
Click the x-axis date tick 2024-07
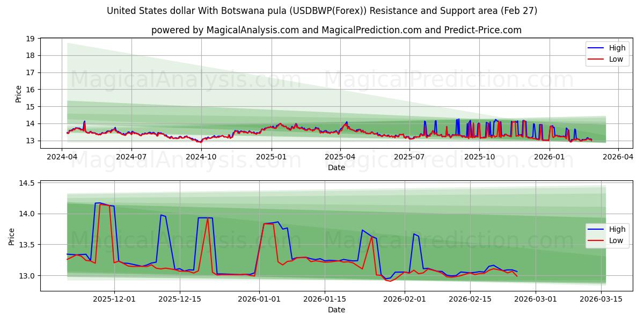132,157
